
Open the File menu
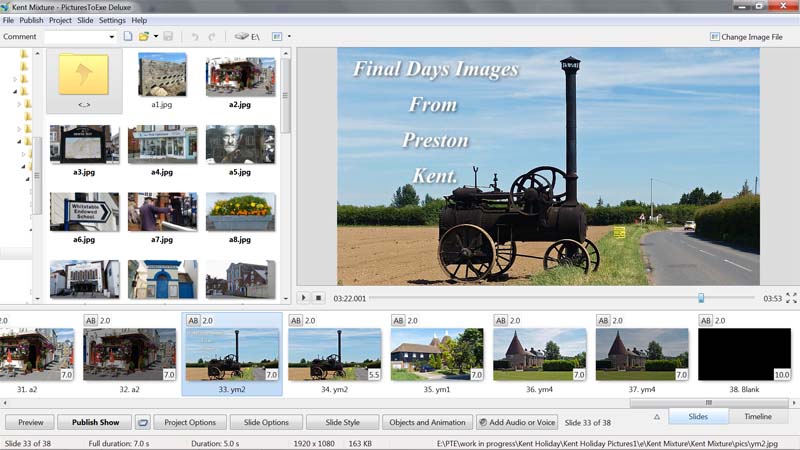tap(8, 20)
